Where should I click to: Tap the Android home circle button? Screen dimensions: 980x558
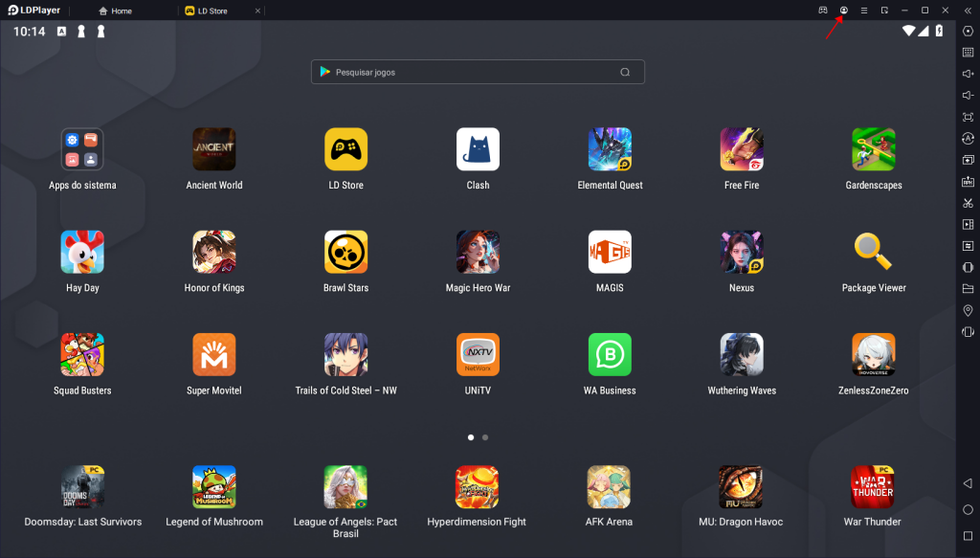[x=968, y=510]
